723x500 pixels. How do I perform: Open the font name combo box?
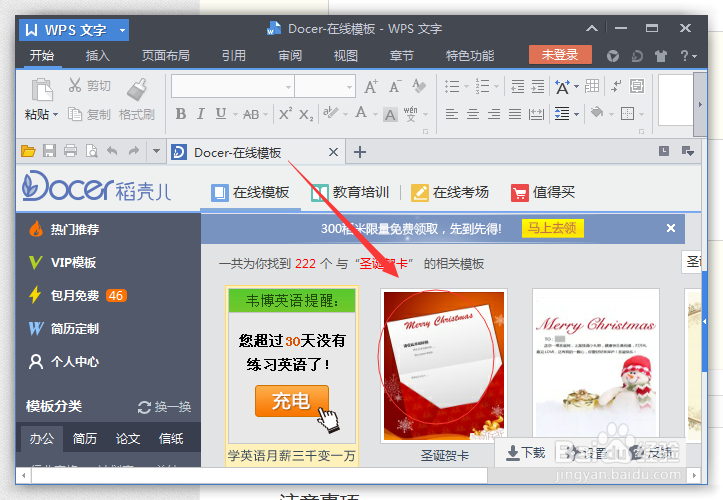click(x=233, y=86)
